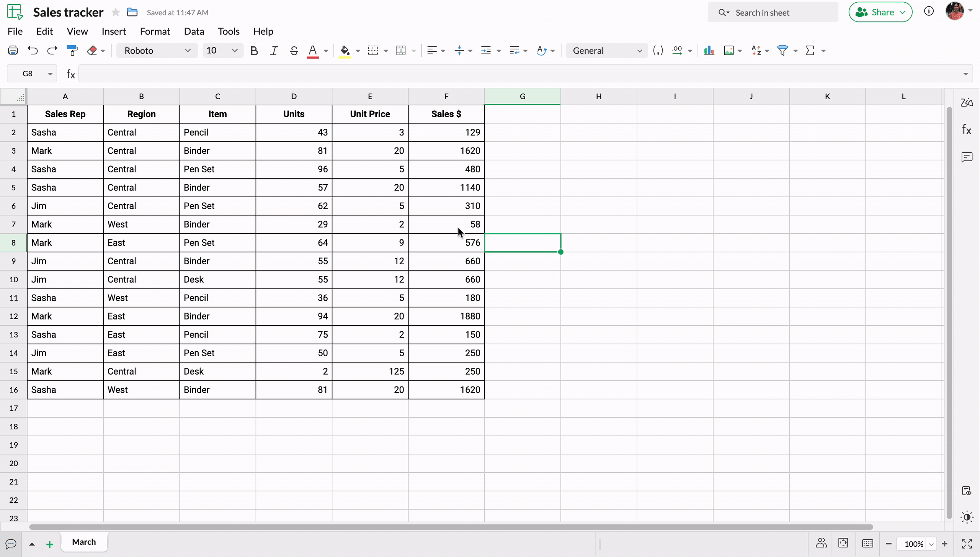
Task: Add a new sheet with plus button
Action: (x=49, y=544)
